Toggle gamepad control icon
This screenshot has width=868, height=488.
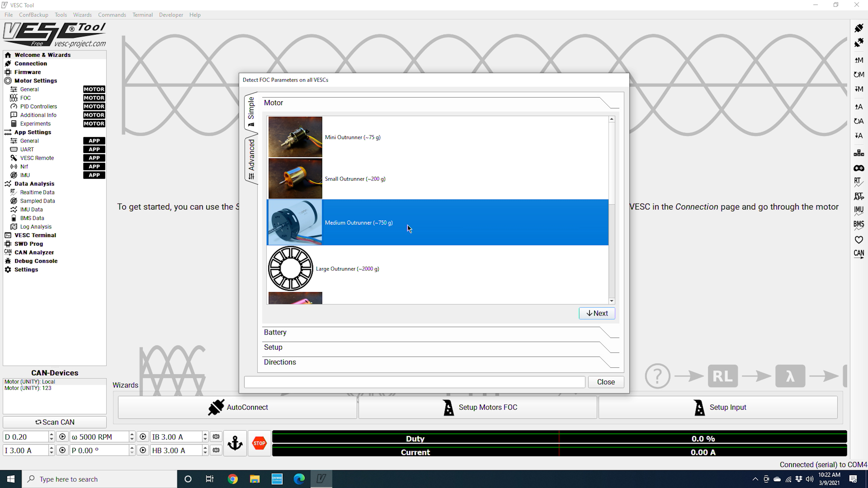pyautogui.click(x=859, y=168)
